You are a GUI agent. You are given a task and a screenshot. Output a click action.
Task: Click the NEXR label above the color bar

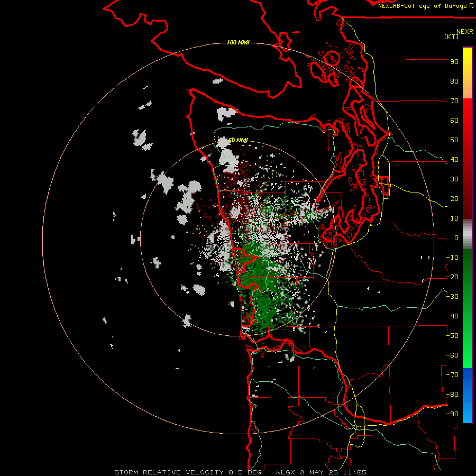coord(464,32)
